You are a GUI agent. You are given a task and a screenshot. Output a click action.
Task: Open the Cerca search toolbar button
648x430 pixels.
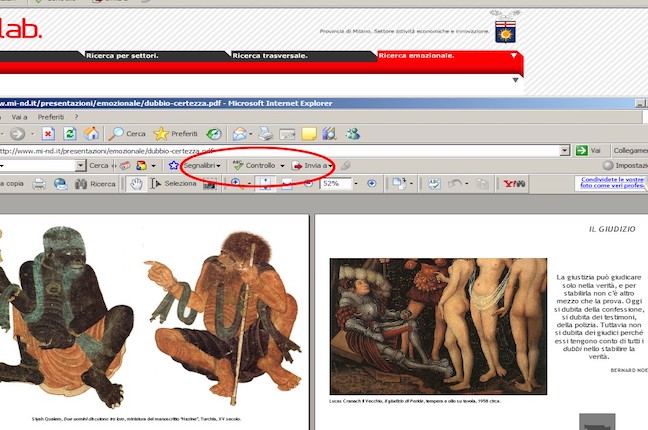point(127,134)
